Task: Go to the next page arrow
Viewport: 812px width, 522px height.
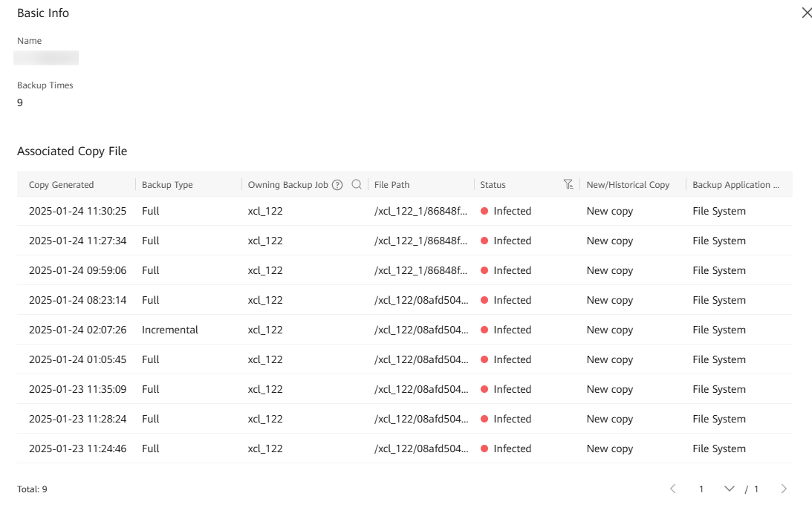Action: coord(784,489)
